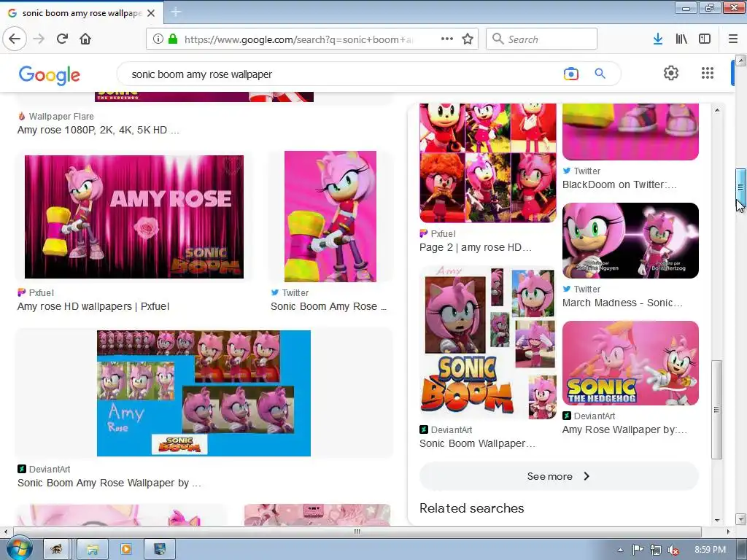
Task: Close the sonic boom amy rose wallpaper tab
Action: click(151, 13)
